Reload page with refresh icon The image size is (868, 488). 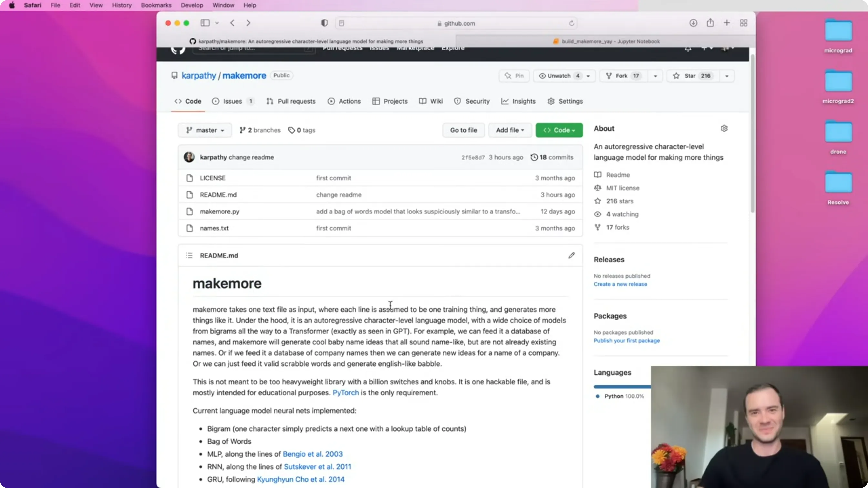[572, 23]
